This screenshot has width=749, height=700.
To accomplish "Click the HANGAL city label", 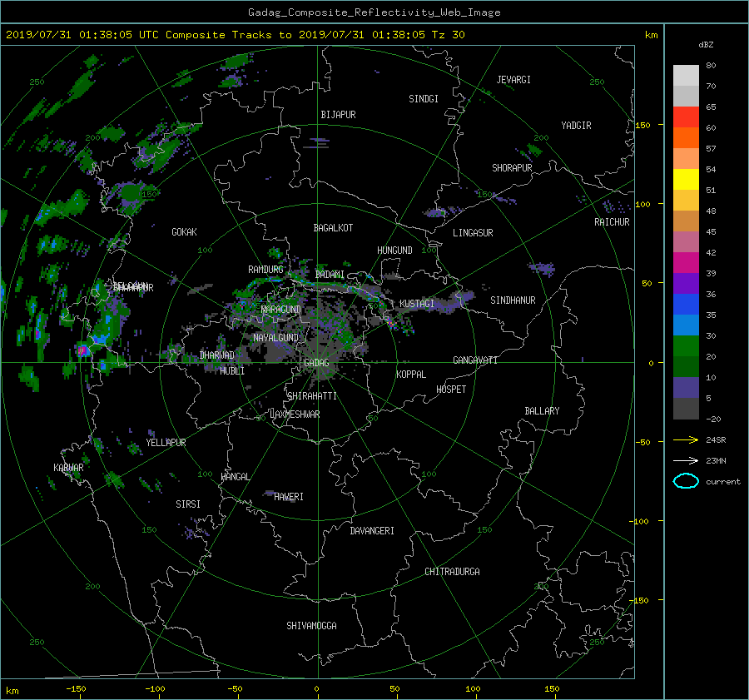I will pyautogui.click(x=235, y=477).
